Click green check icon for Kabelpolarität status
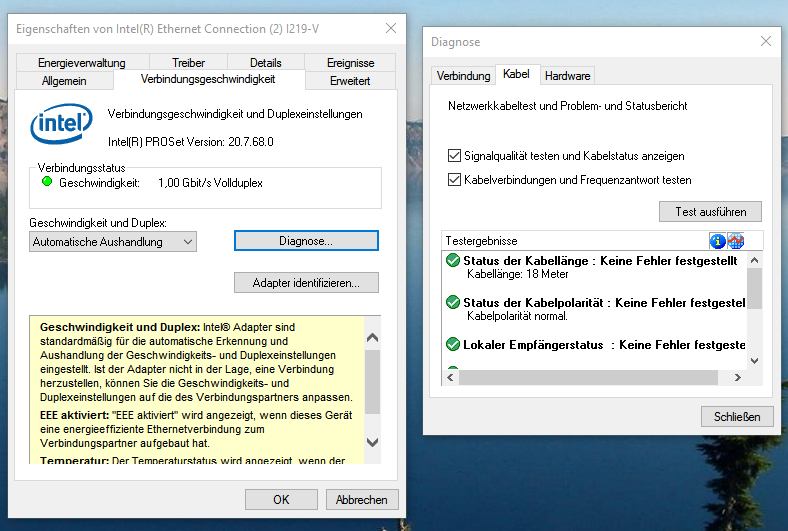Viewport: 788px width, 531px height. (453, 302)
